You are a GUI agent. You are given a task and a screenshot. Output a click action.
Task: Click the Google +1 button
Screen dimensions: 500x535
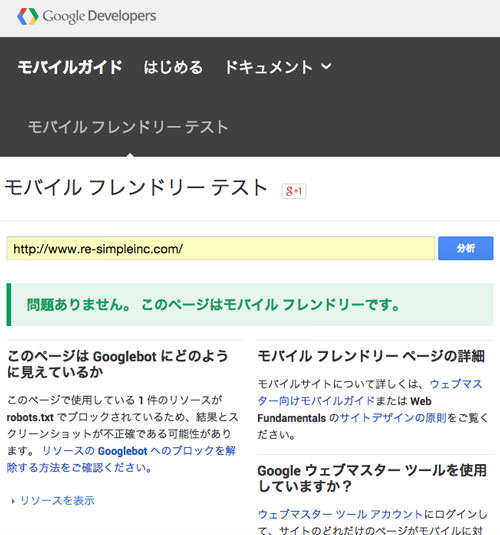(294, 191)
